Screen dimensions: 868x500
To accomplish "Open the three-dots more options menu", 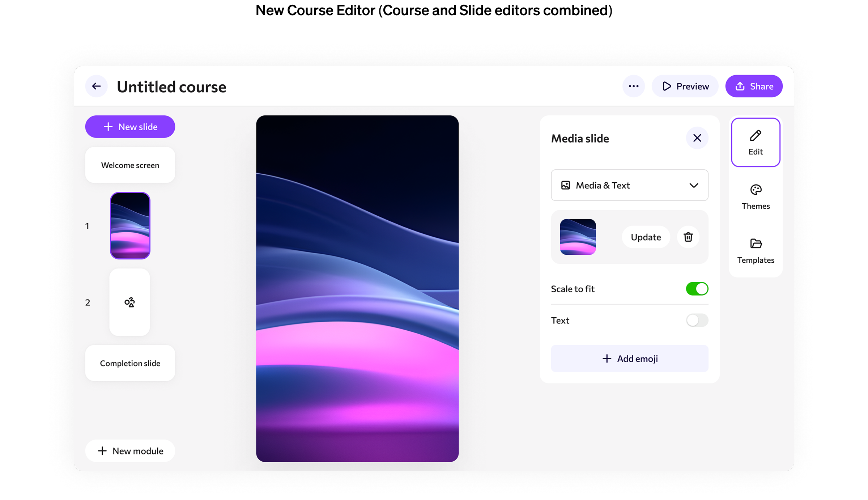I will [633, 86].
